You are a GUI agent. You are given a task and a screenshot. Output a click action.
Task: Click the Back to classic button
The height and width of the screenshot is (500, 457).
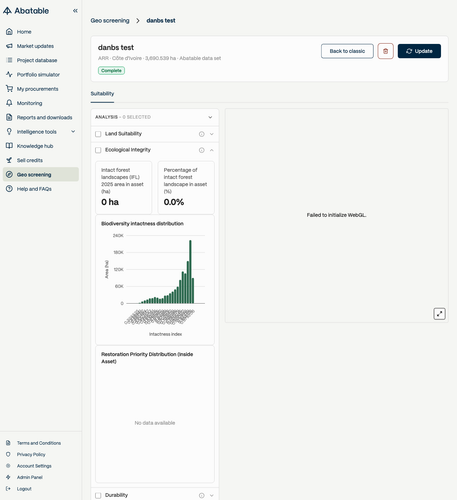tap(347, 51)
